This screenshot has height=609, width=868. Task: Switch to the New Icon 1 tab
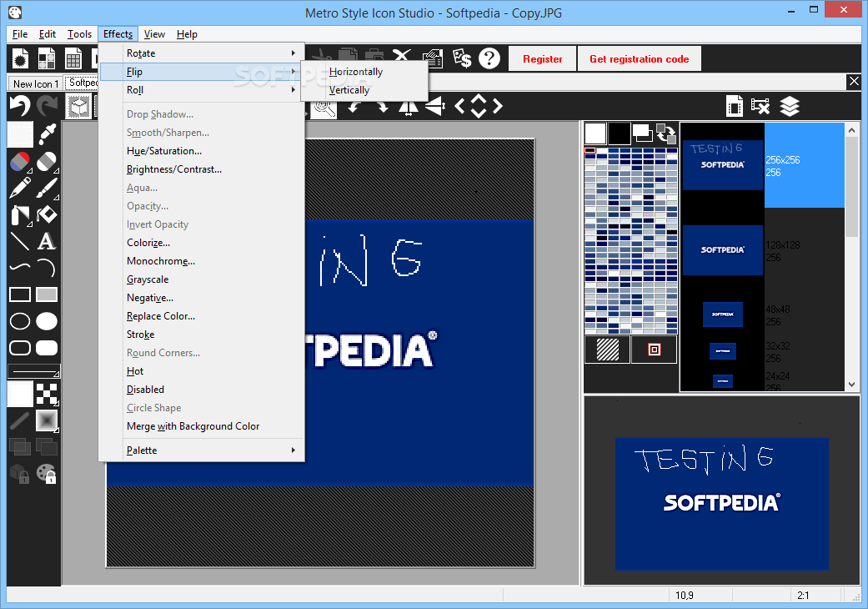pos(35,83)
